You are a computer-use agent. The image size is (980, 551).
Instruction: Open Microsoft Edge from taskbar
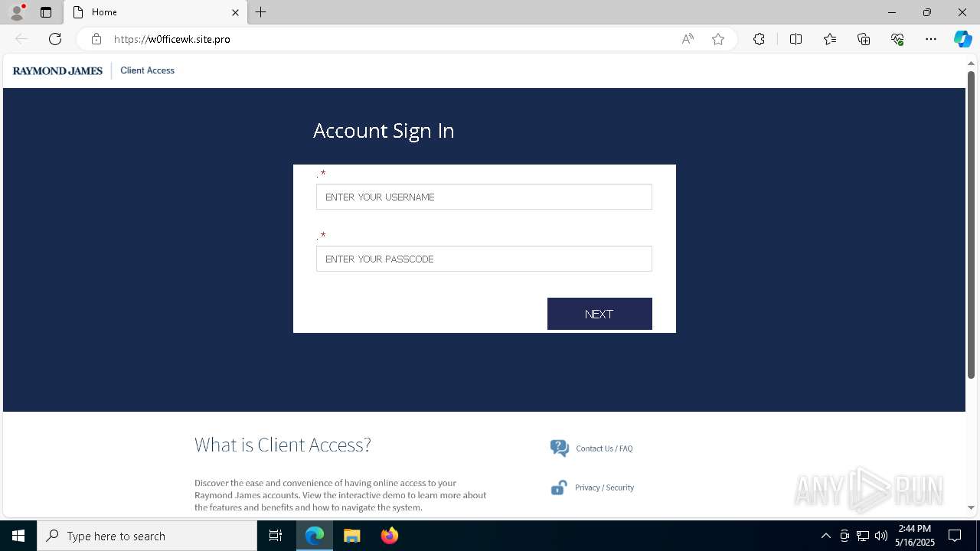(x=315, y=536)
